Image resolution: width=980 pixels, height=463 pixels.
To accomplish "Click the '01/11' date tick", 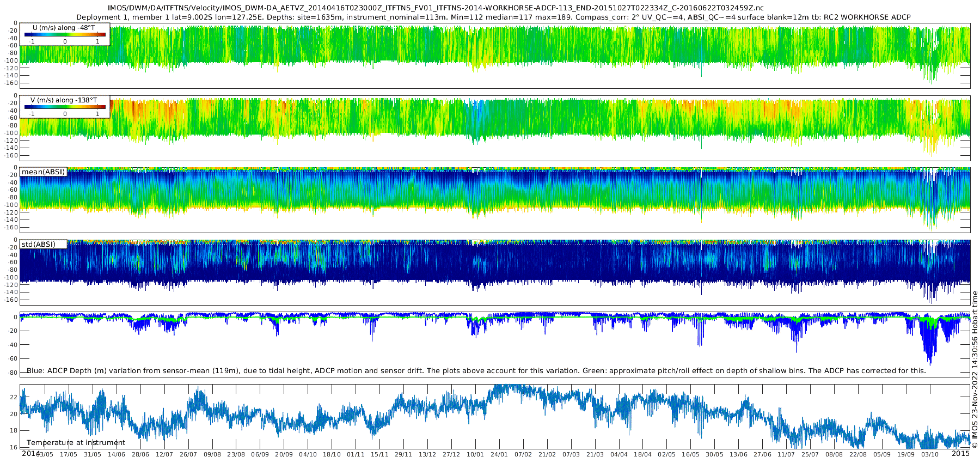I will pos(356,455).
